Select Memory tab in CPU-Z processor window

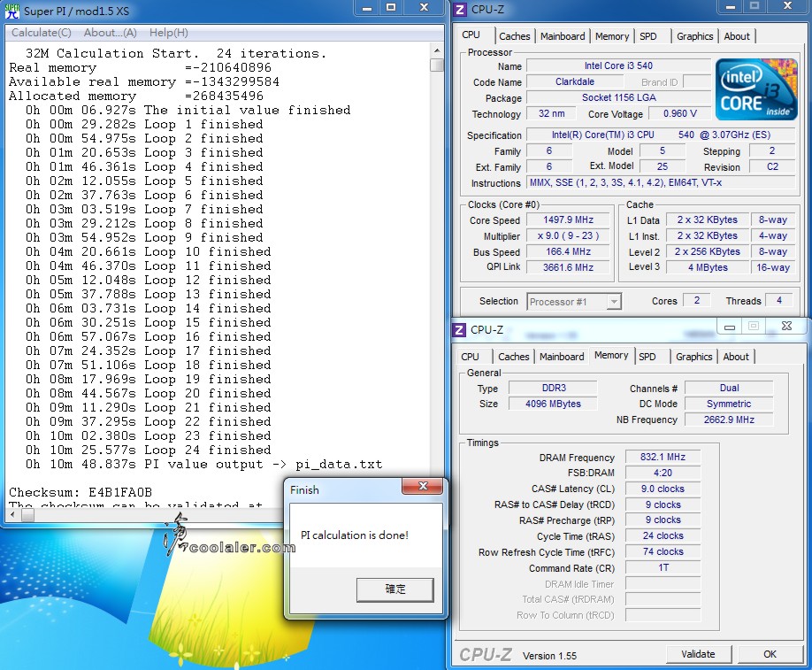[611, 36]
